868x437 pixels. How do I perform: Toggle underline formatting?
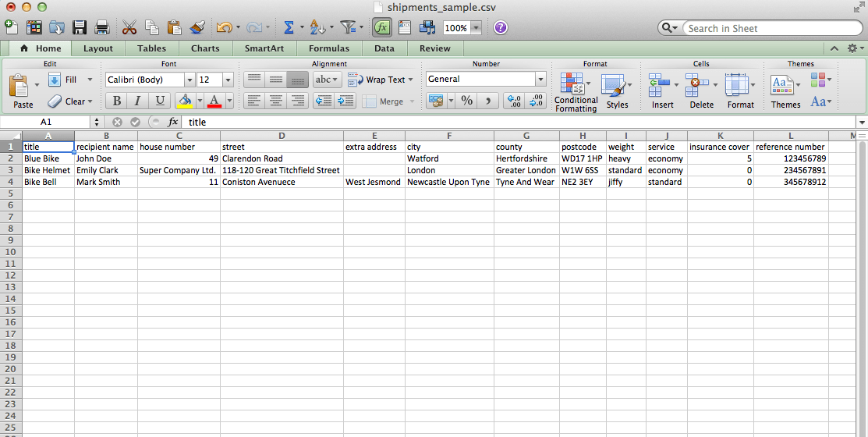click(159, 101)
